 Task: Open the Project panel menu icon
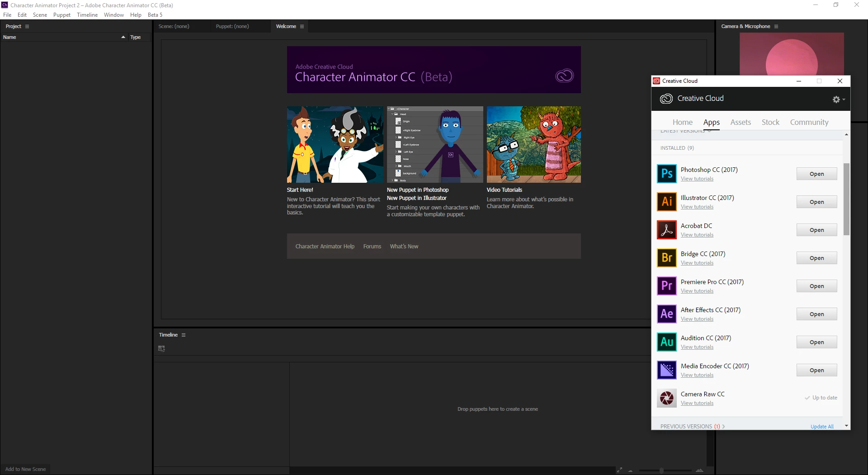pyautogui.click(x=27, y=26)
